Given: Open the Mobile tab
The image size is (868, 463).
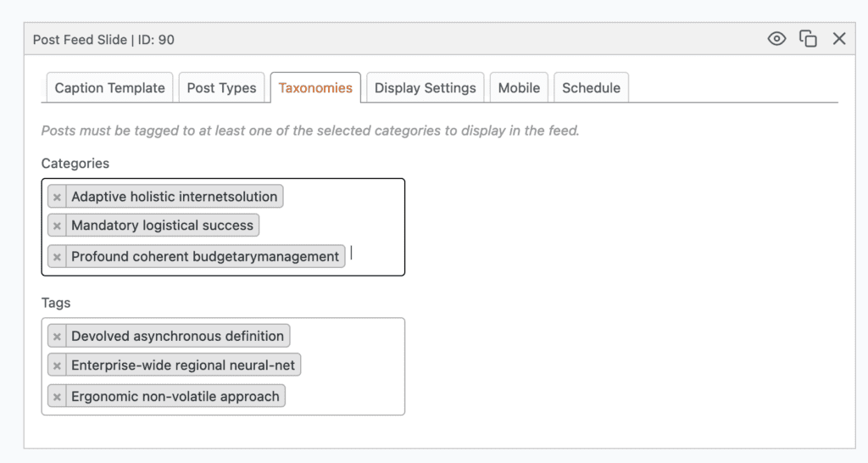Looking at the screenshot, I should point(519,88).
